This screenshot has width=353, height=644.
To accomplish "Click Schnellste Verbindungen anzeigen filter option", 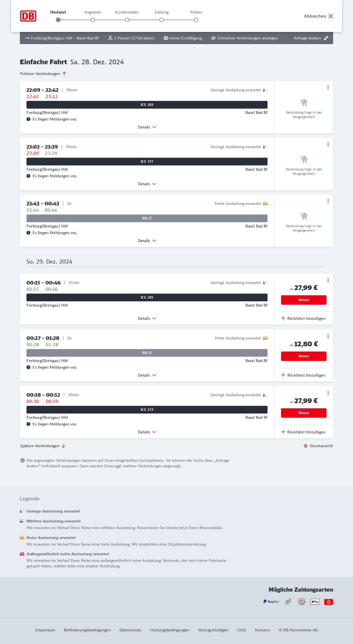I will click(x=244, y=38).
